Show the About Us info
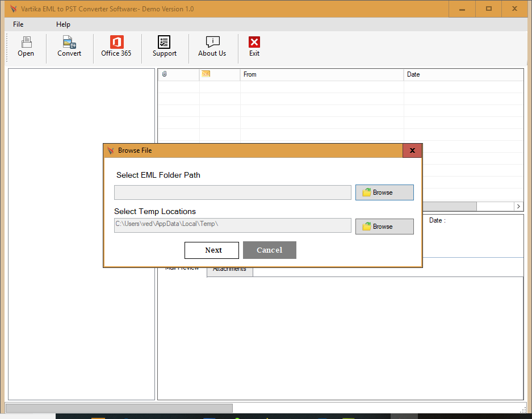Image resolution: width=532 pixels, height=419 pixels. point(212,47)
